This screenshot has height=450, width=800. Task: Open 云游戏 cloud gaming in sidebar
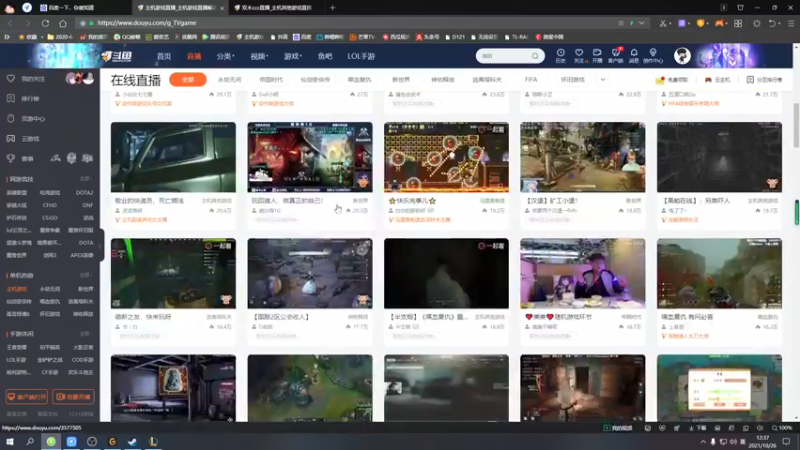30,138
